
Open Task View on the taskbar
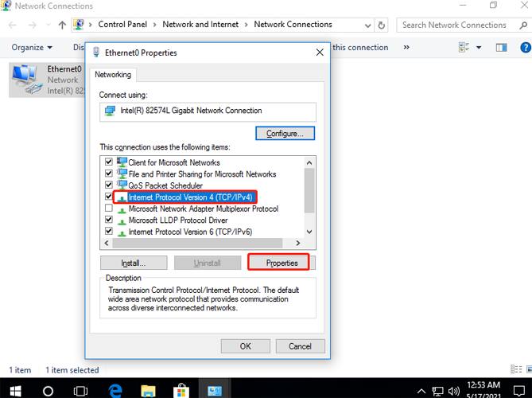coord(80,391)
